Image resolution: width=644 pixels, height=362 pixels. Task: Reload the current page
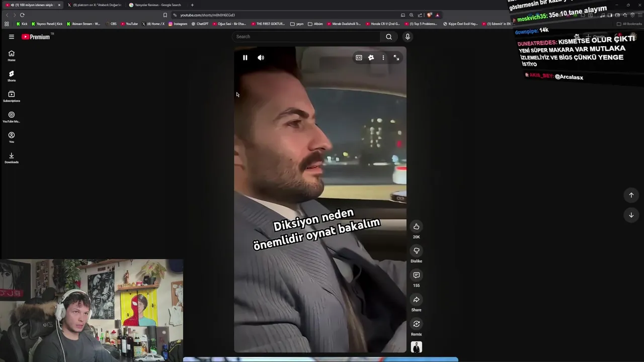pyautogui.click(x=22, y=15)
